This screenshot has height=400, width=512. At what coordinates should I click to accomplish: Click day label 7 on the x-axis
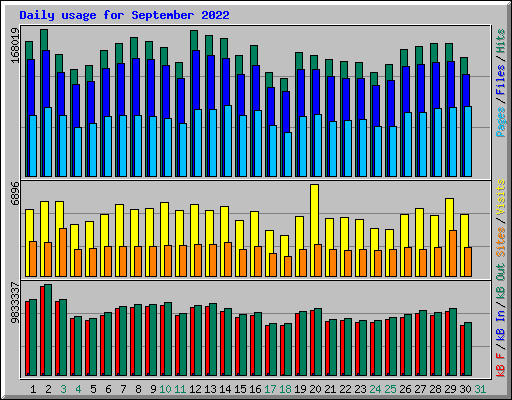[x=123, y=389]
